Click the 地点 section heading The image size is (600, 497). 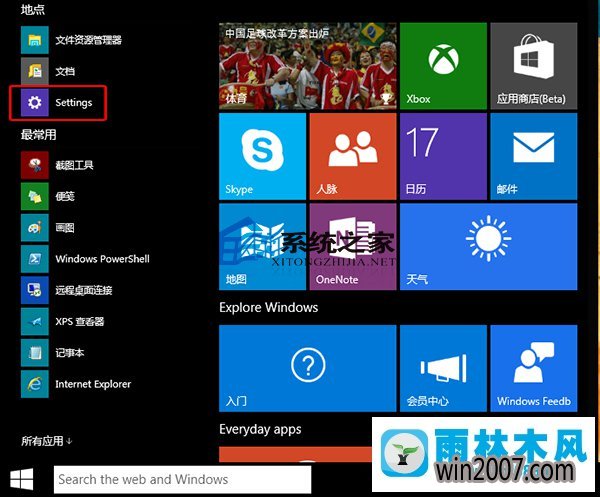[33, 9]
